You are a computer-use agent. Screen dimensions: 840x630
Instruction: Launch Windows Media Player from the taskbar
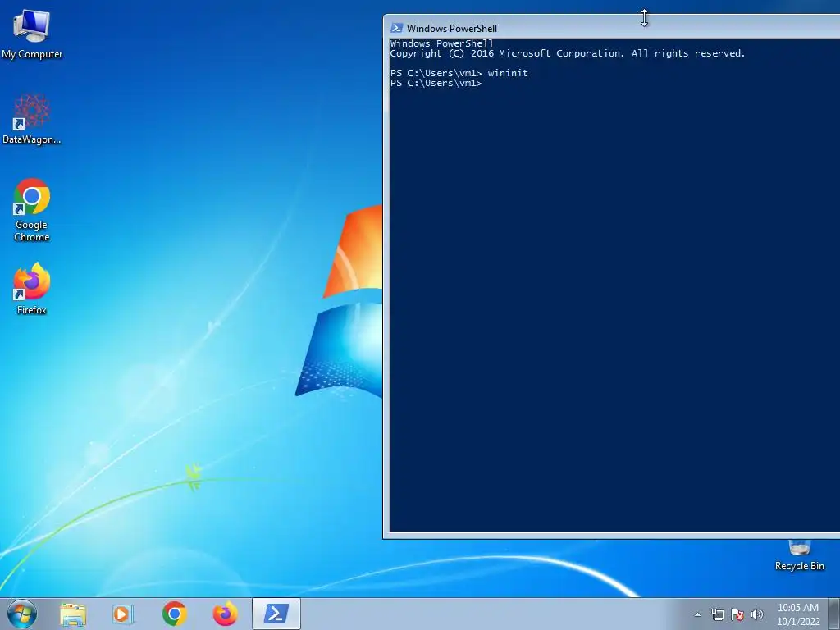123,614
